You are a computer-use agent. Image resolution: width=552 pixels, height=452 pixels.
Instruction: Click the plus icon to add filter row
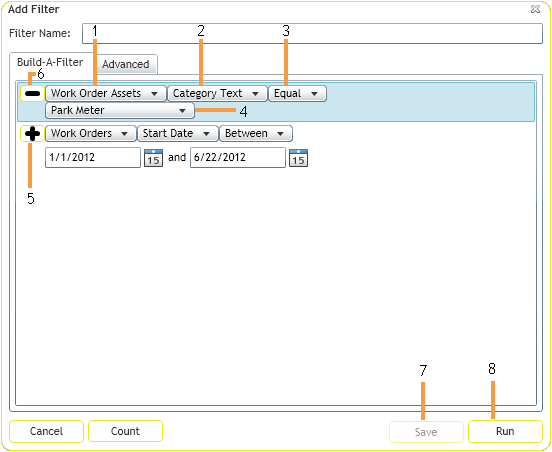32,134
